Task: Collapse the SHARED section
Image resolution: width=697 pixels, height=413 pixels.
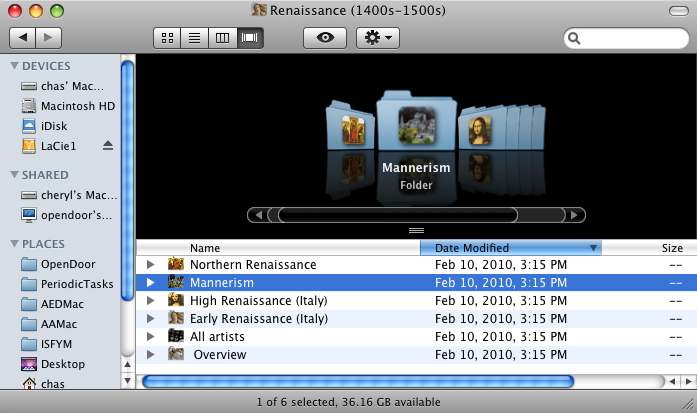Action: pos(14,175)
